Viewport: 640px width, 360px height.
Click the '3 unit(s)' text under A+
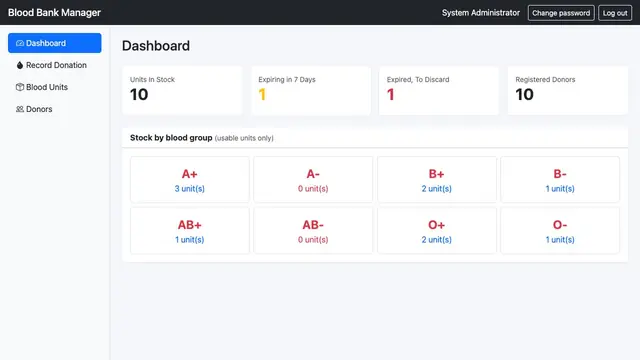[190, 189]
